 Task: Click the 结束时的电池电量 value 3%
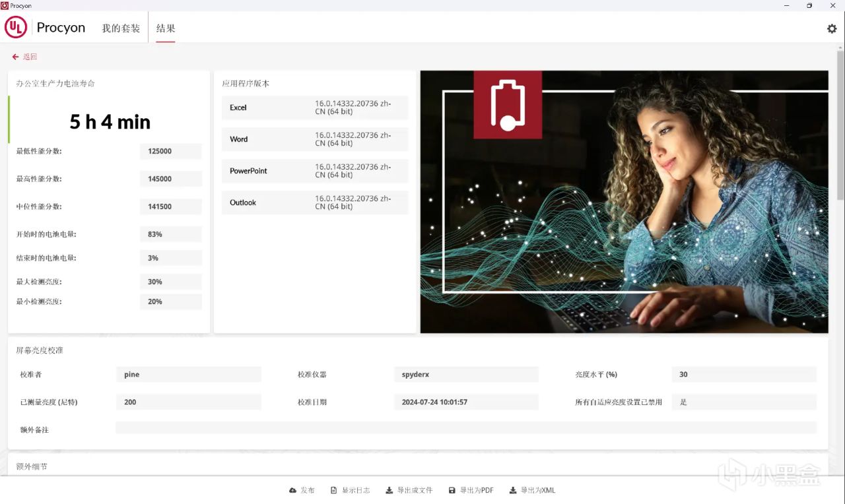tap(171, 258)
